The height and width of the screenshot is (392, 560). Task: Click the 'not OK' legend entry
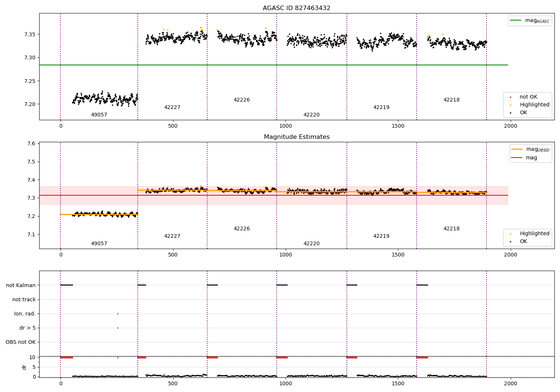click(x=528, y=97)
